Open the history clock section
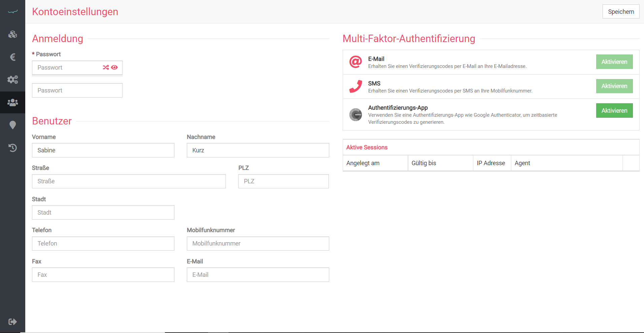644x333 pixels. point(12,148)
